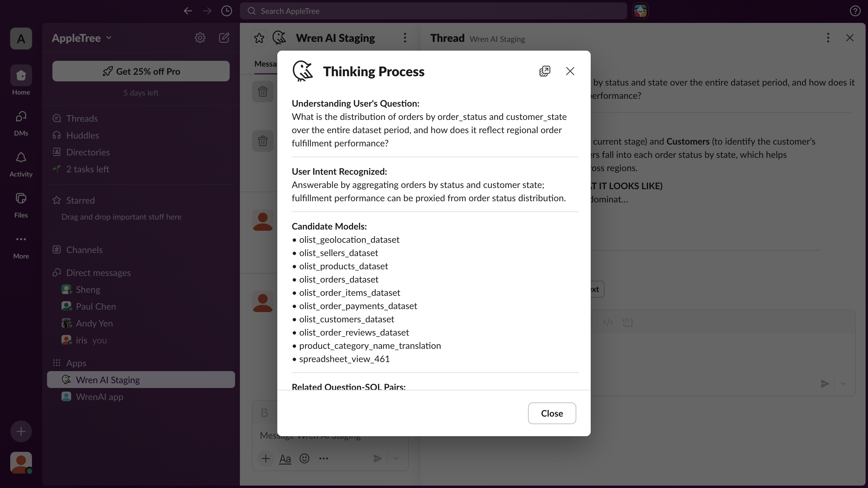This screenshot has width=868, height=488.
Task: Delete the message using the trash icon
Action: [x=263, y=92]
